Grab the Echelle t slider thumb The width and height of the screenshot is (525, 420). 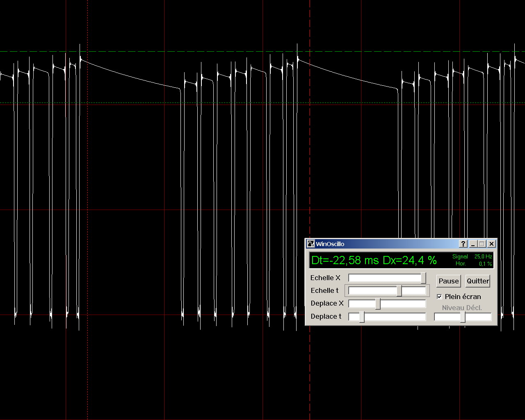coord(399,291)
